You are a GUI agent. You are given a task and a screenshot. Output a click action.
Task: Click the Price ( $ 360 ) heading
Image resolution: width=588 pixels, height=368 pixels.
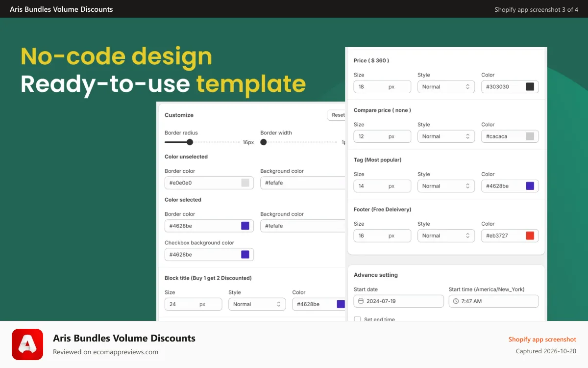pos(371,60)
